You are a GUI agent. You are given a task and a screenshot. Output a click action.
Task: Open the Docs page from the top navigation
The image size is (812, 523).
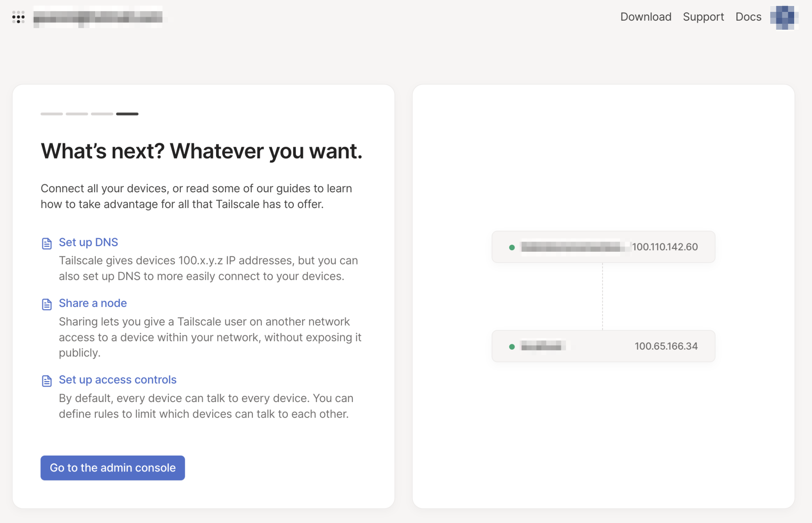click(x=748, y=17)
